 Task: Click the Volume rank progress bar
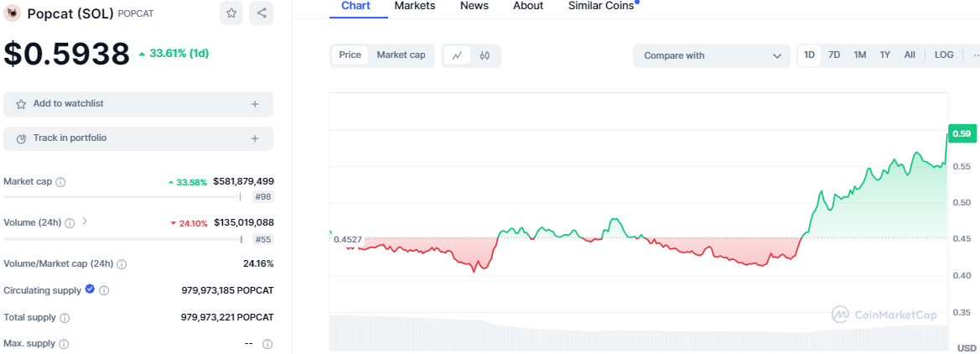pos(122,238)
